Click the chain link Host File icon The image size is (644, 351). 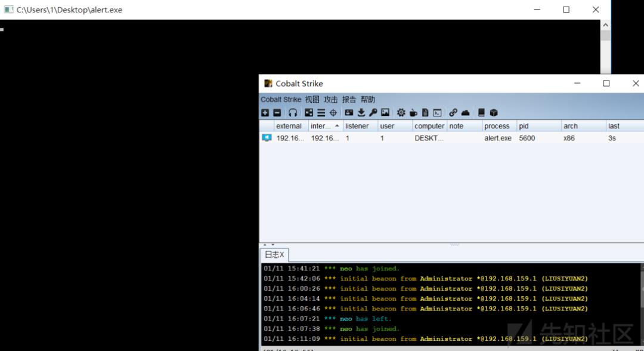453,113
